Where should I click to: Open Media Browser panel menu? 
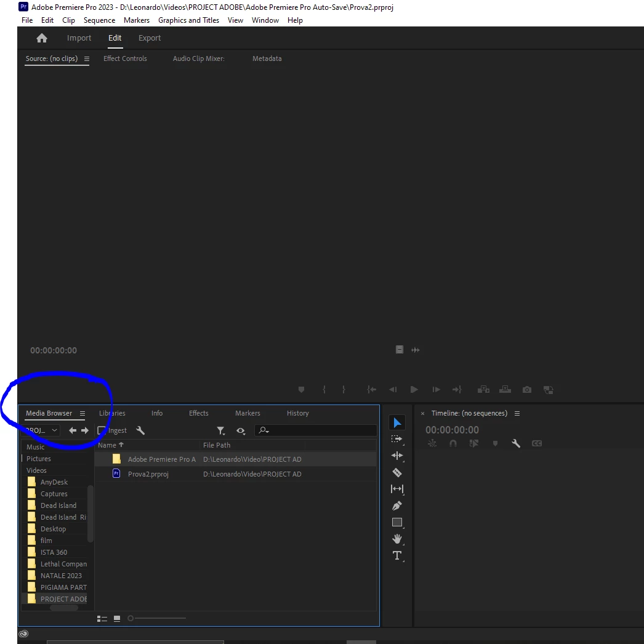coord(82,413)
